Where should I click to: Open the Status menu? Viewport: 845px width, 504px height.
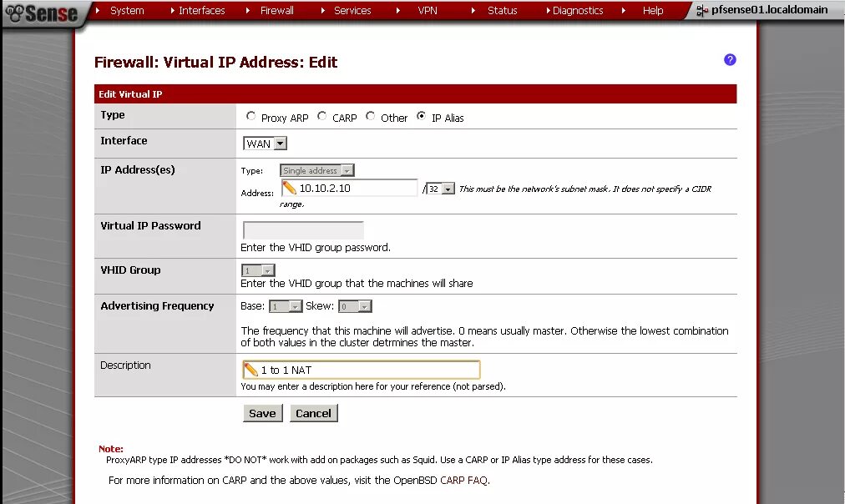tap(503, 10)
